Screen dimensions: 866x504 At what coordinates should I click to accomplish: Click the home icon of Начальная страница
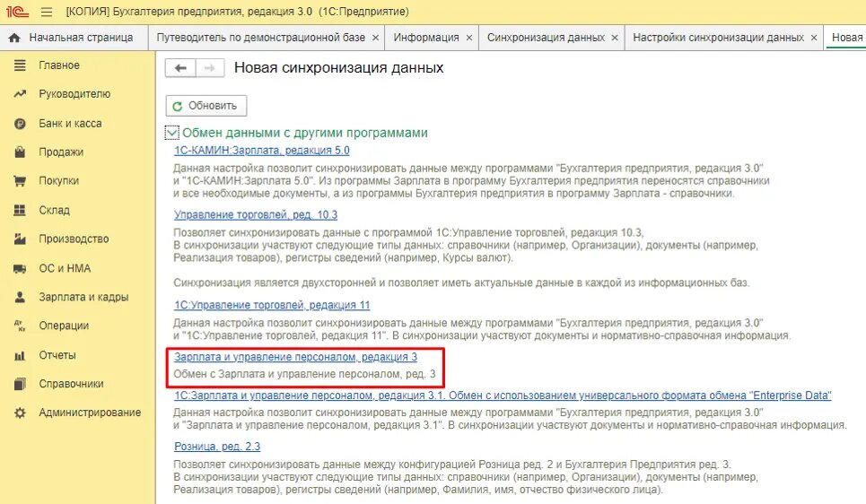pos(14,38)
